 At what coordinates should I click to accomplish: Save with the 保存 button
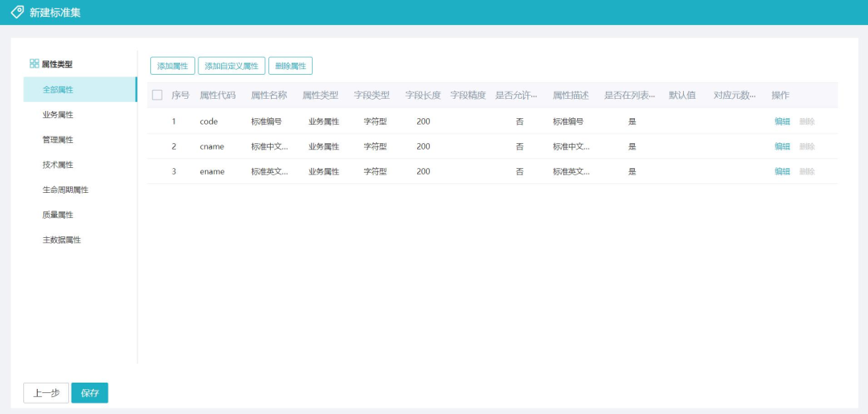(90, 393)
